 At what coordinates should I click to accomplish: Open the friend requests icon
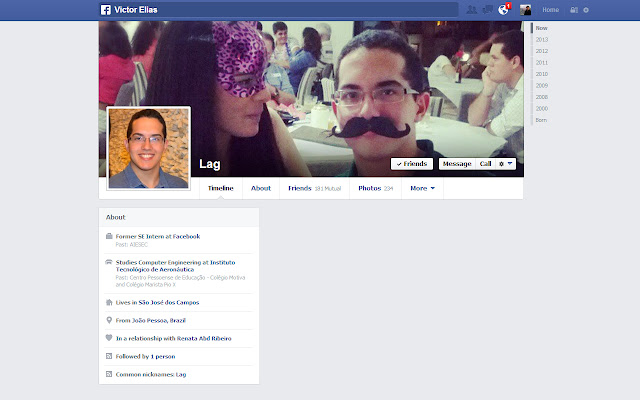(471, 10)
